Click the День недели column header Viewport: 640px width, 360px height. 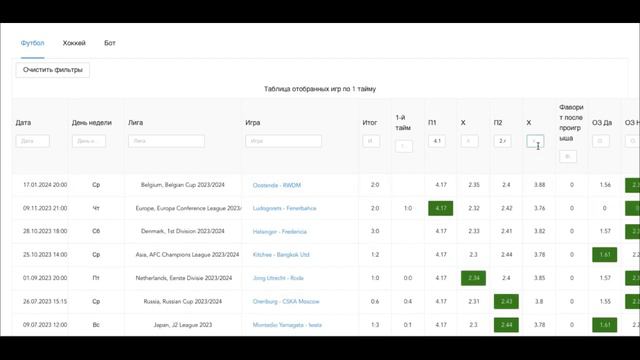point(92,122)
